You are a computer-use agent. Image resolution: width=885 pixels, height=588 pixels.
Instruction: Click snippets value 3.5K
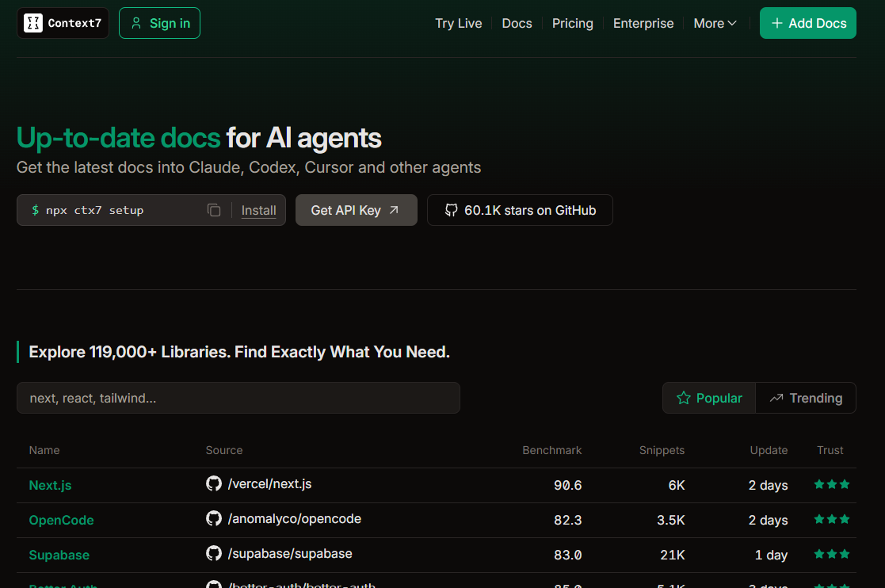(670, 521)
